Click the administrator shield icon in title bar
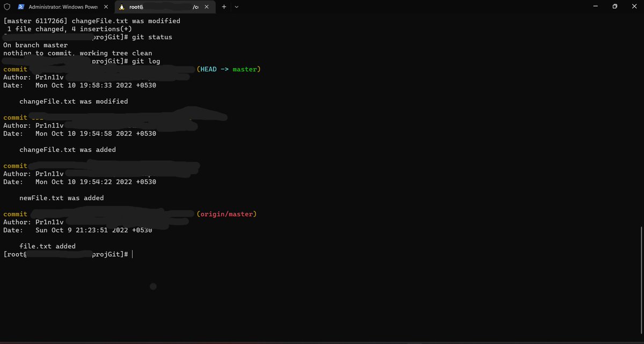The image size is (644, 344). (x=7, y=7)
